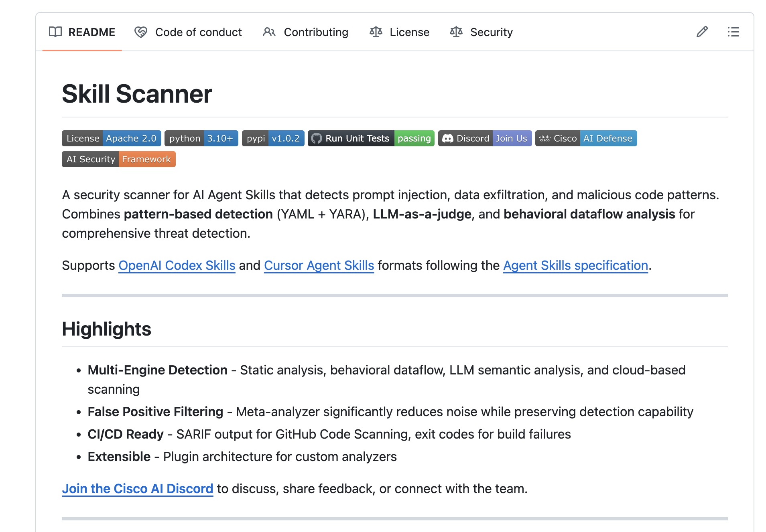The width and height of the screenshot is (766, 532).
Task: Select the heart icon for Code of conduct
Action: pyautogui.click(x=140, y=32)
